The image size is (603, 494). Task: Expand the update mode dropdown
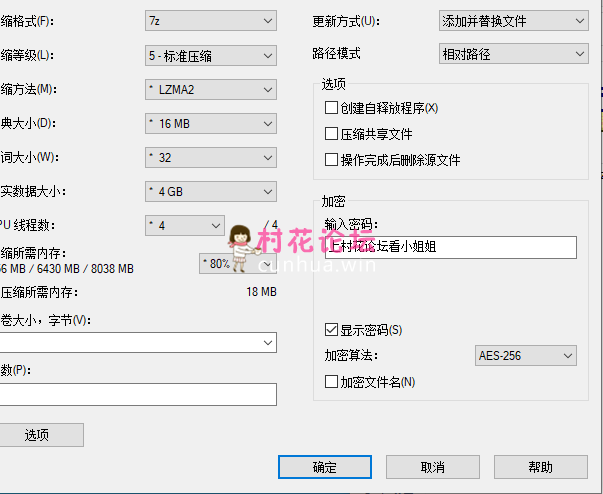[x=513, y=20]
